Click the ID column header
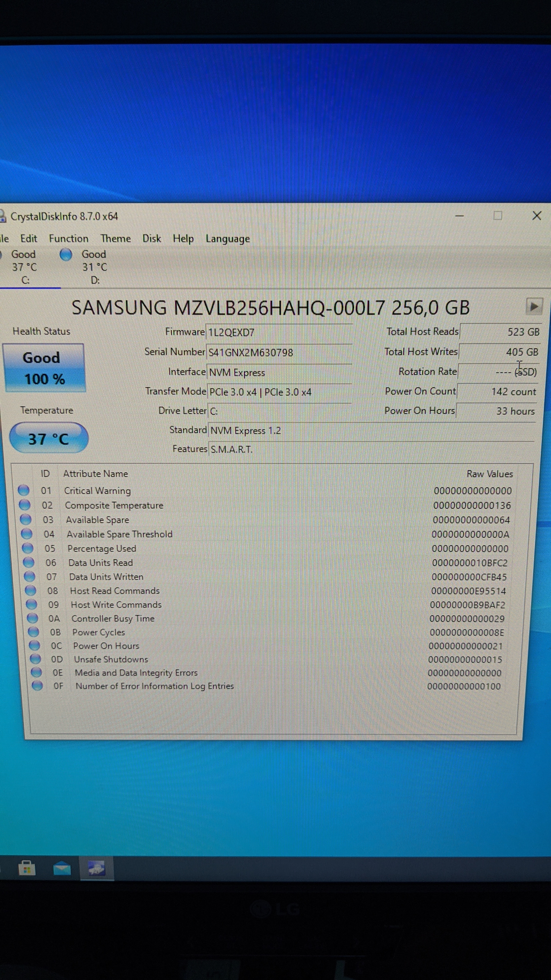Screen dimensions: 551x980 tap(45, 474)
